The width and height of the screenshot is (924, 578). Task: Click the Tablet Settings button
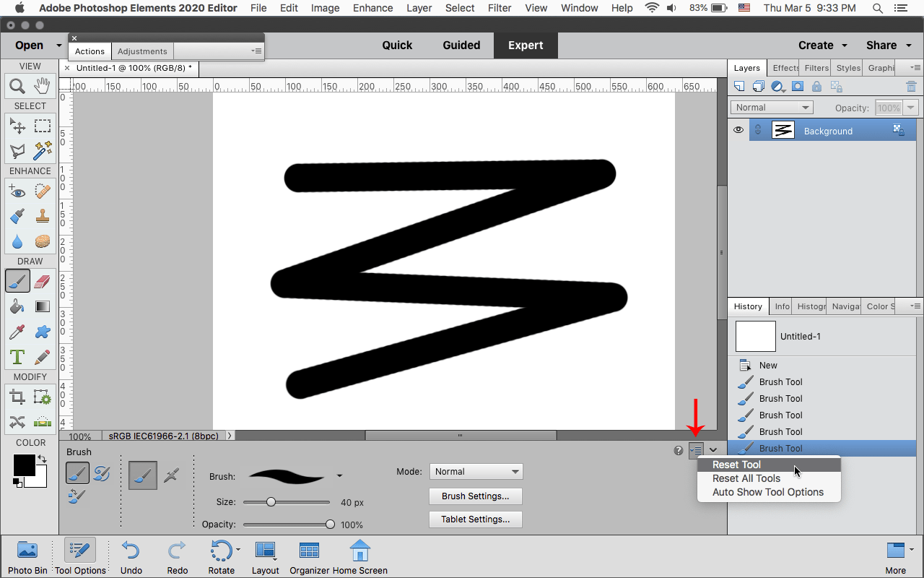[475, 519]
